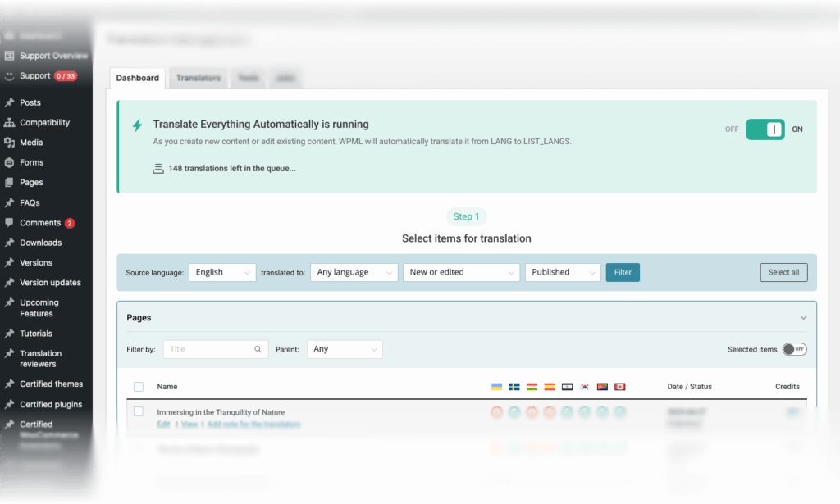
Task: Click the sitemap icon beside Compatibility
Action: click(9, 123)
